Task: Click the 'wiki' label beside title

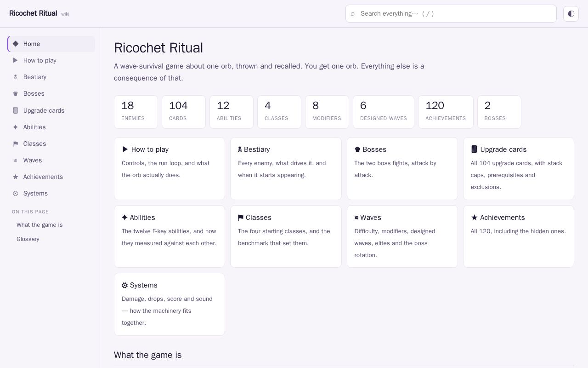Action: 65,14
